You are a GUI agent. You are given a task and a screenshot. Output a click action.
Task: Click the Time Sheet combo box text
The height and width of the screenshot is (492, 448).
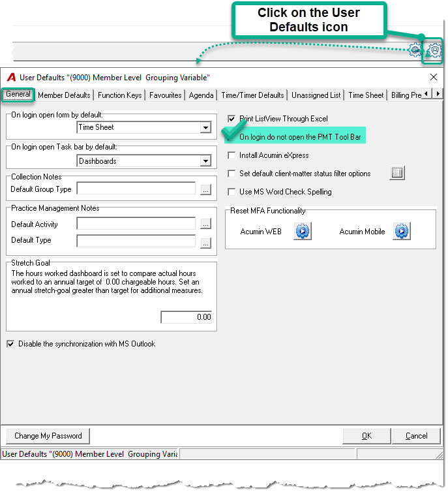point(97,127)
